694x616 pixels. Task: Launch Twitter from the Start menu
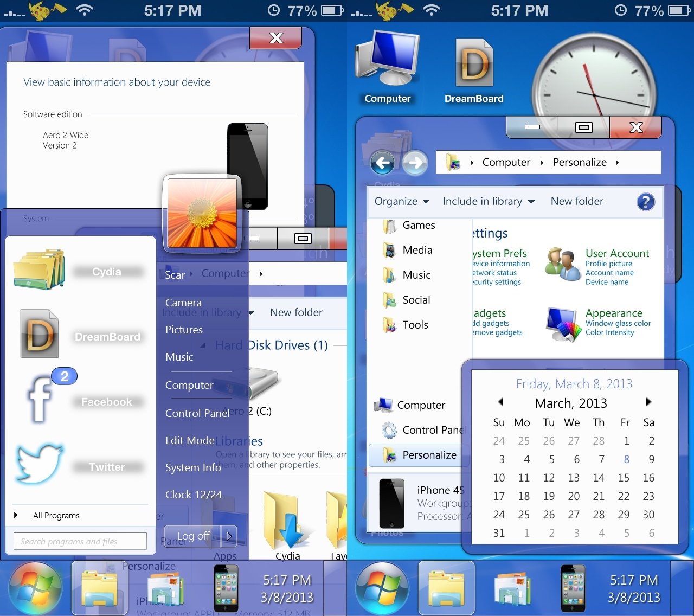click(x=41, y=465)
